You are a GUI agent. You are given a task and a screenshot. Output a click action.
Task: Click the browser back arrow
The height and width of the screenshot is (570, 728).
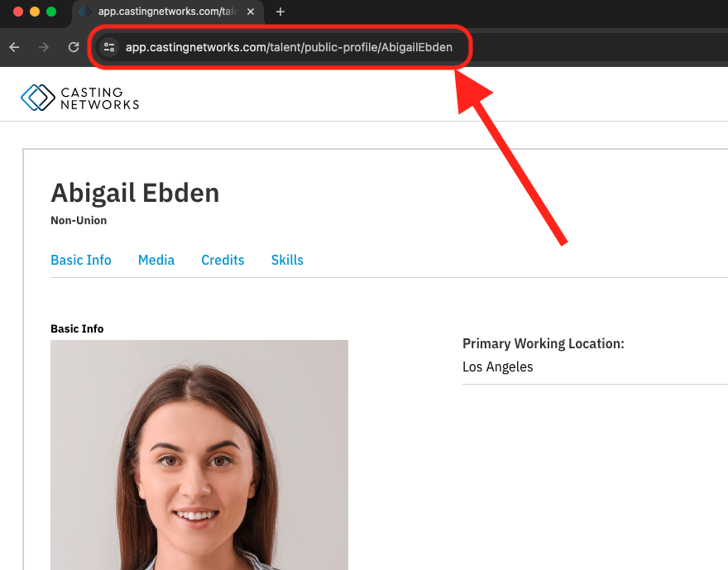[14, 47]
